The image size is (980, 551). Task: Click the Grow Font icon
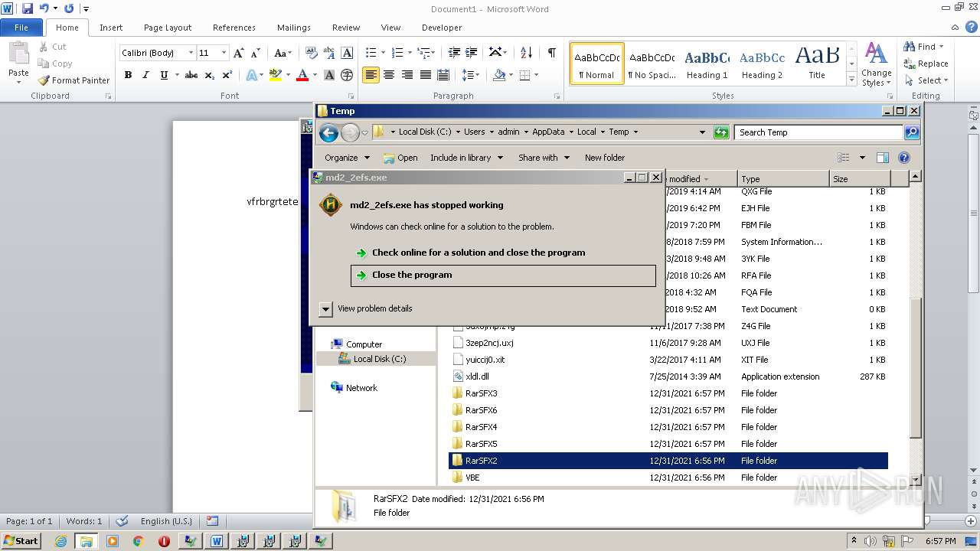coord(239,53)
